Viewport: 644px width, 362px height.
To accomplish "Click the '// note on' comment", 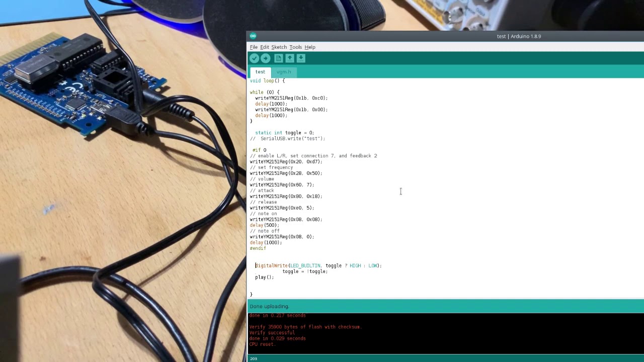I will coord(263,214).
